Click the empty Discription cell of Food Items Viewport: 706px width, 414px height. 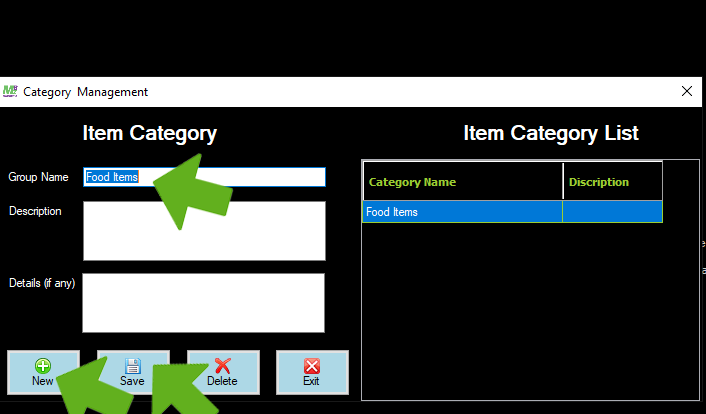[x=612, y=212]
